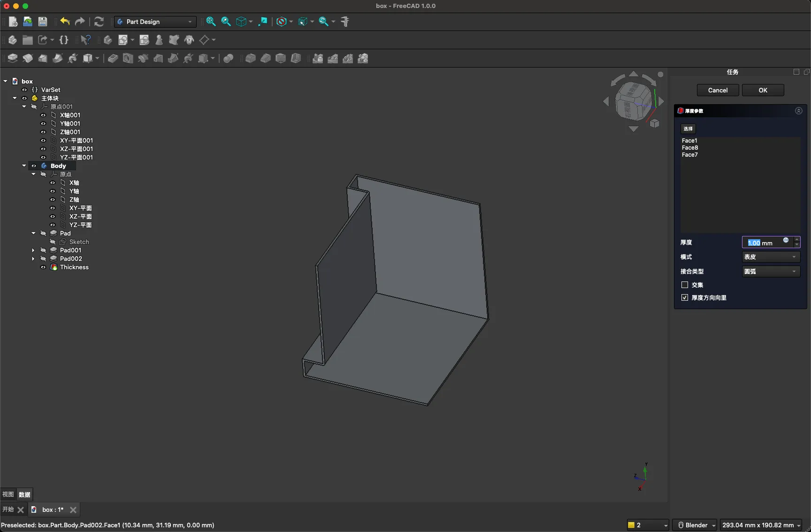
Task: Open the 模式 dropdown showing 表皮
Action: [770, 257]
